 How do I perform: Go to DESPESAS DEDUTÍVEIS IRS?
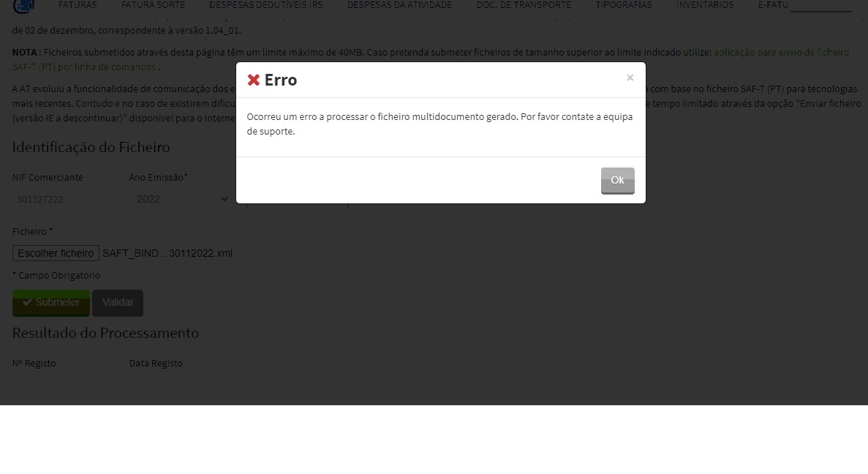(x=265, y=5)
